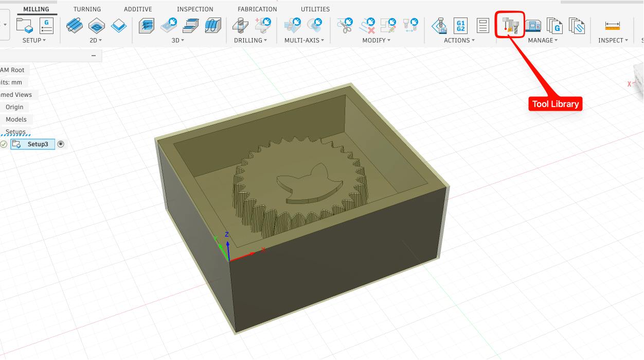Screen dimensions: 644x360
Task: Select the Hole Recognition icon
Action: [x=263, y=25]
